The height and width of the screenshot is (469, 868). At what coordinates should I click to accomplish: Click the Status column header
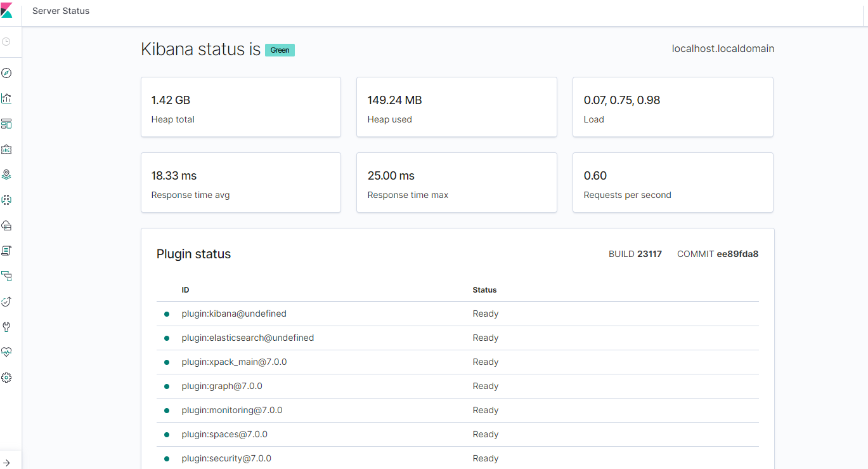[x=484, y=290]
